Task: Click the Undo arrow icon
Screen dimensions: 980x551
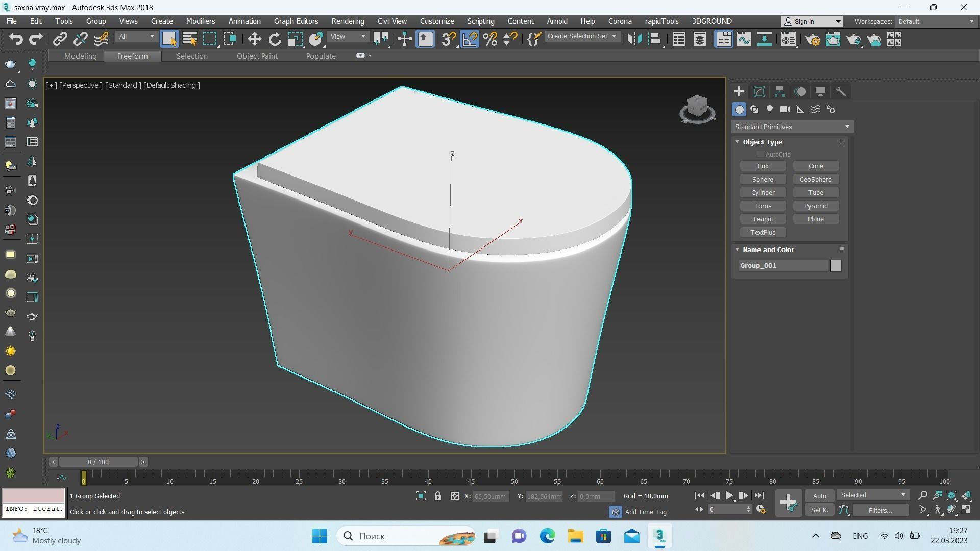Action: click(16, 39)
